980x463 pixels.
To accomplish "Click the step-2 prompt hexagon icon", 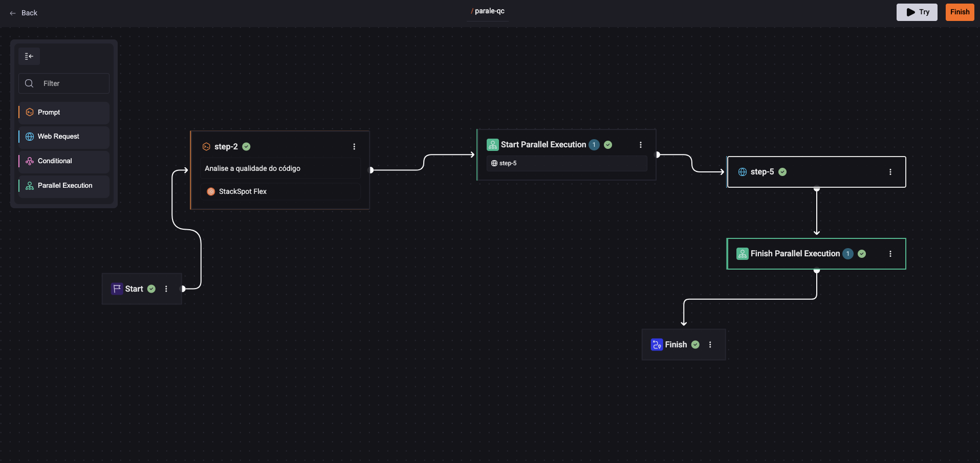I will (207, 147).
